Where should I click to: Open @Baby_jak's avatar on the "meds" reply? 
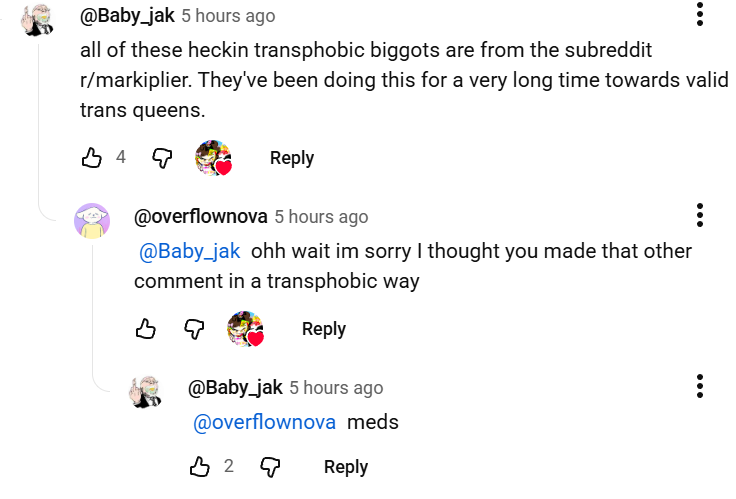pos(146,391)
